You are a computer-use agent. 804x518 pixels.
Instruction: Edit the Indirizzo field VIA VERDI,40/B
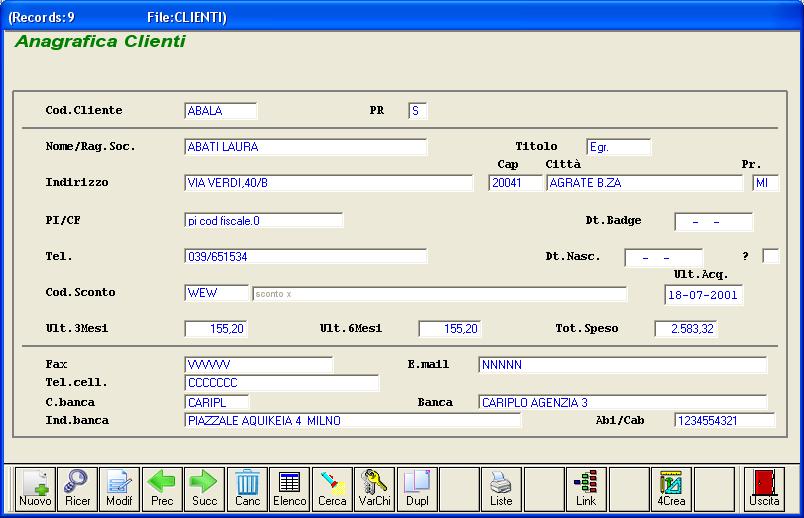pos(328,183)
